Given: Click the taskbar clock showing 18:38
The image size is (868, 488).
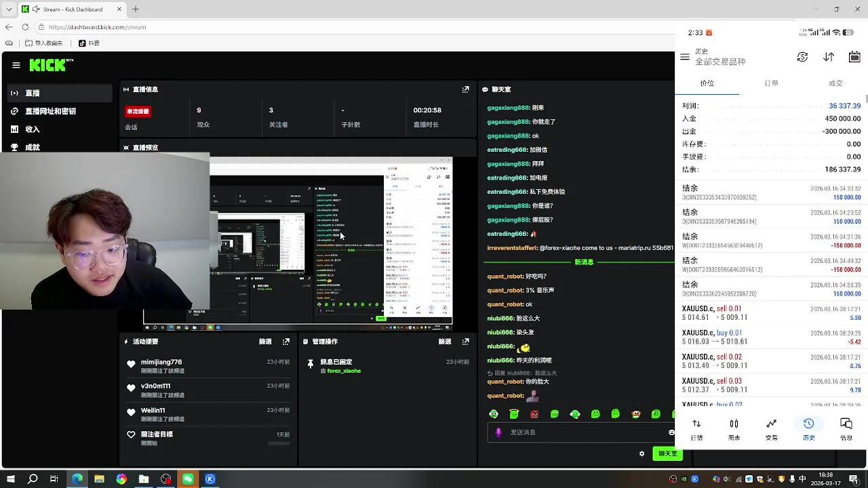Looking at the screenshot, I should 825,479.
